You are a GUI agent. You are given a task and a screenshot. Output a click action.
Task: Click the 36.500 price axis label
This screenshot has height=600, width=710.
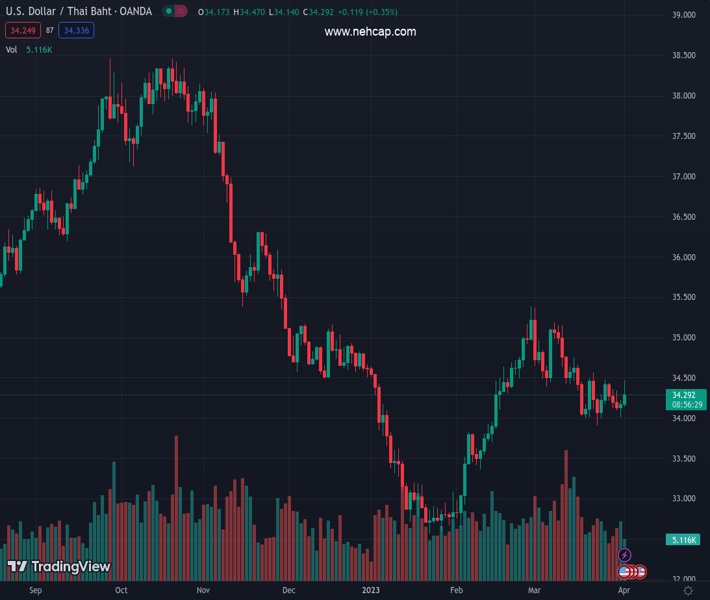point(684,217)
